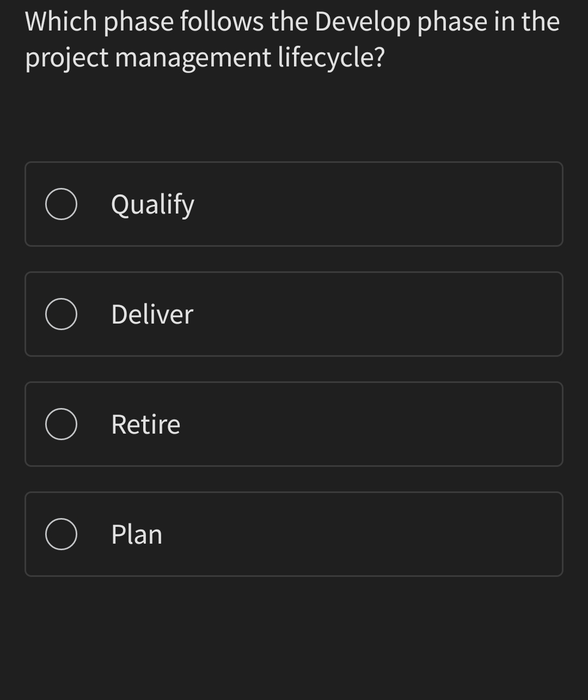Select the Qualify radio button
The height and width of the screenshot is (700, 588).
pos(61,204)
